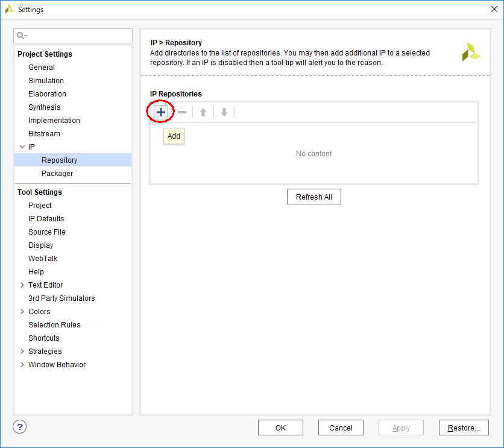Viewport: 504px width, 448px height.
Task: Focus the settings search field
Action: pyautogui.click(x=78, y=36)
